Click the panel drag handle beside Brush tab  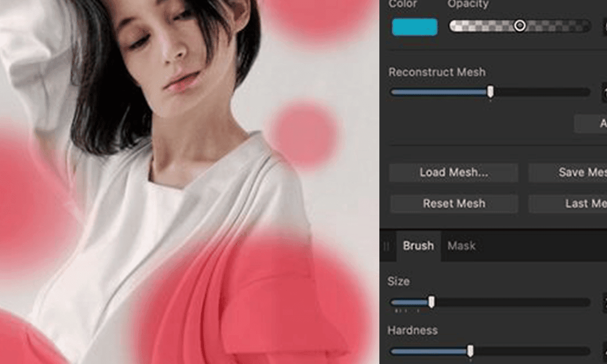point(386,246)
